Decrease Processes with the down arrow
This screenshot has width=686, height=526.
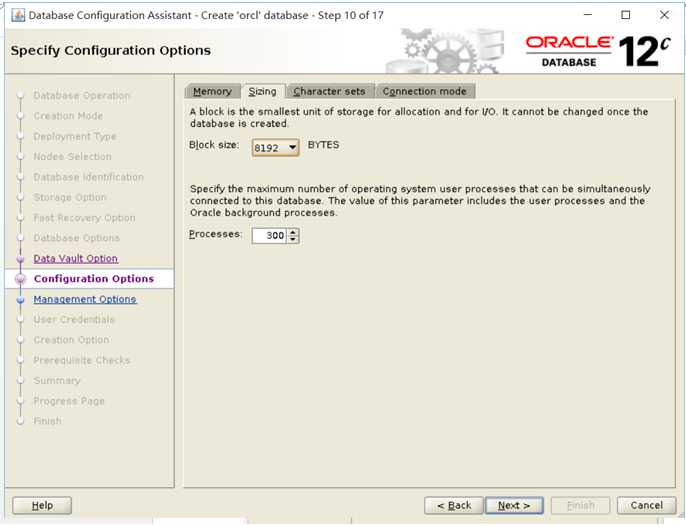[294, 239]
